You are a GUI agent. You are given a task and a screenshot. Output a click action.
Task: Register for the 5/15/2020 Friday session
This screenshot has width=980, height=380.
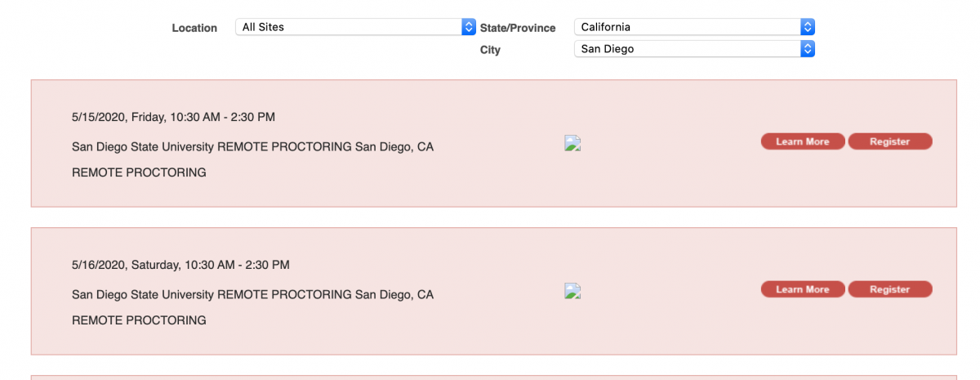tap(890, 141)
